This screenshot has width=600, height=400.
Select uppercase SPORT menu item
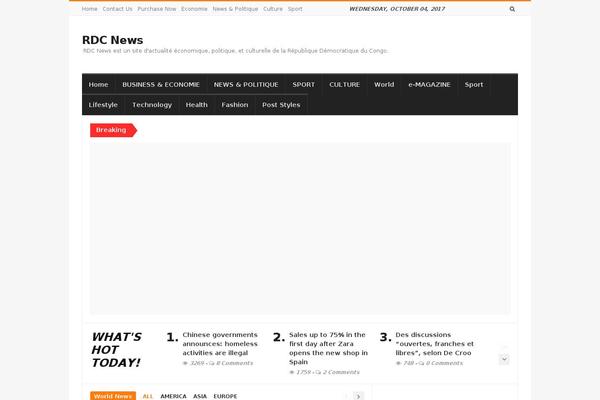pos(304,85)
